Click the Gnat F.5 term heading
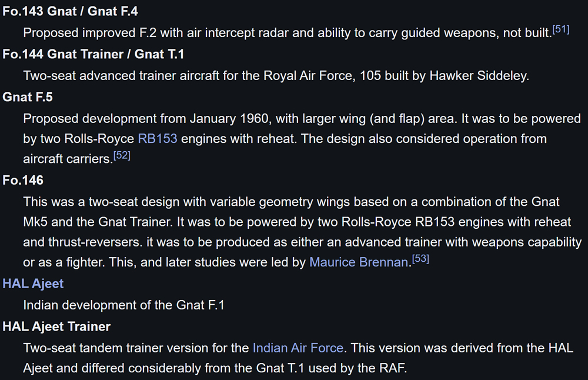Screen dimensions: 588x380 pos(28,97)
